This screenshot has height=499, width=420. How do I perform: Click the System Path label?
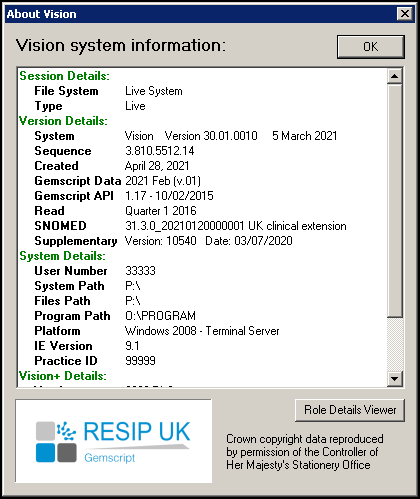[x=69, y=286]
